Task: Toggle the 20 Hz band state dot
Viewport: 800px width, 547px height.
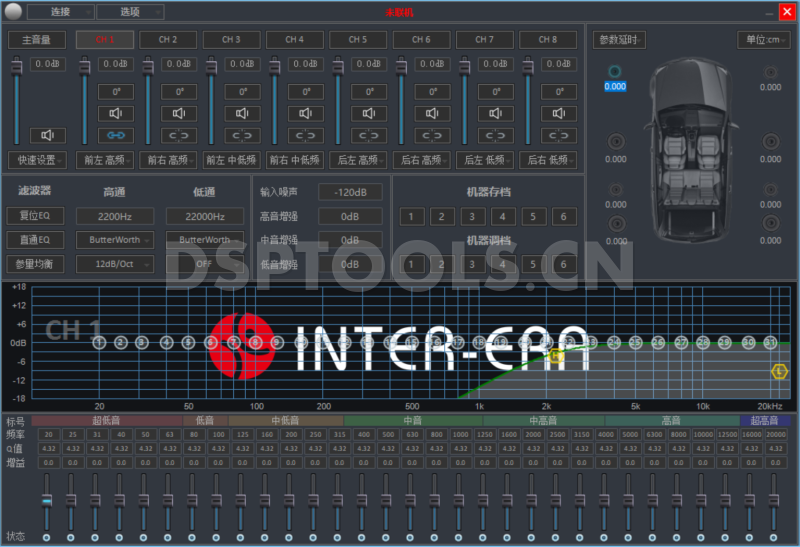Action: pyautogui.click(x=46, y=537)
